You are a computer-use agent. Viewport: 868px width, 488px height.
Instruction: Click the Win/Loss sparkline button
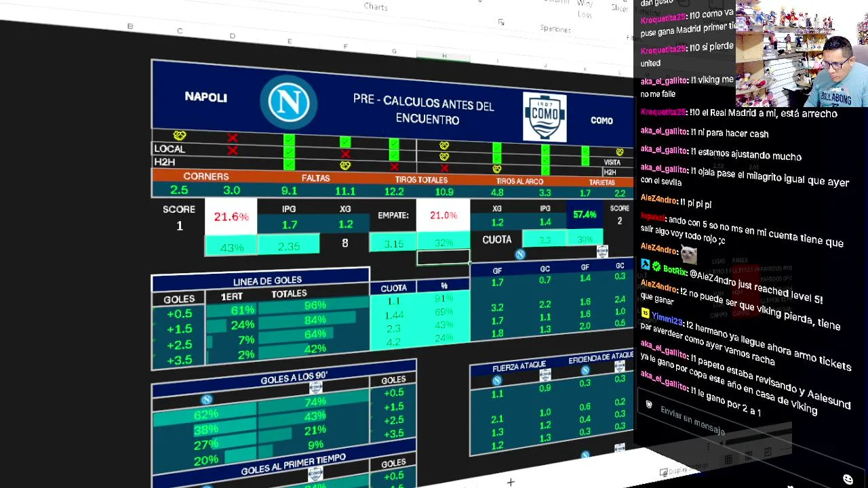[585, 9]
